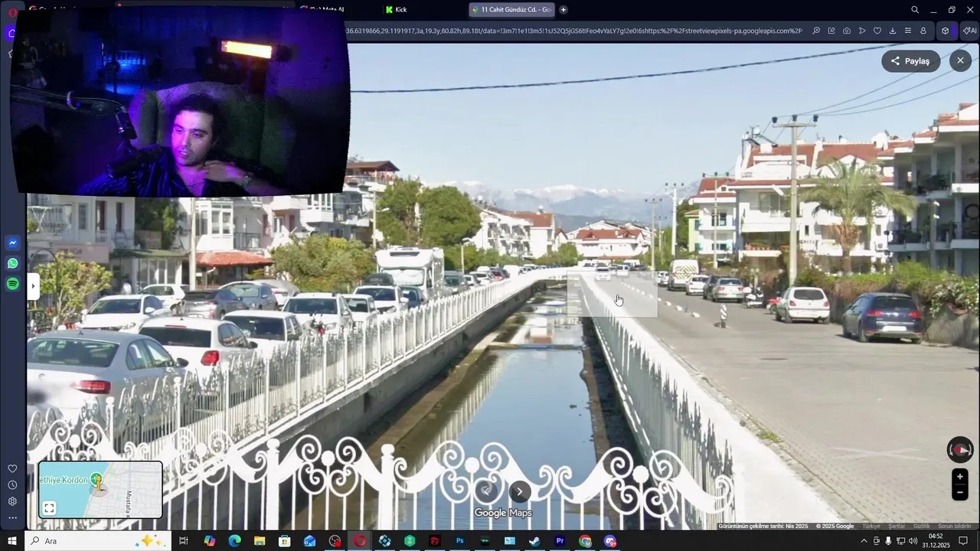Viewport: 980px width, 551px height.
Task: Open Opera GX from the taskbar
Action: 360,541
